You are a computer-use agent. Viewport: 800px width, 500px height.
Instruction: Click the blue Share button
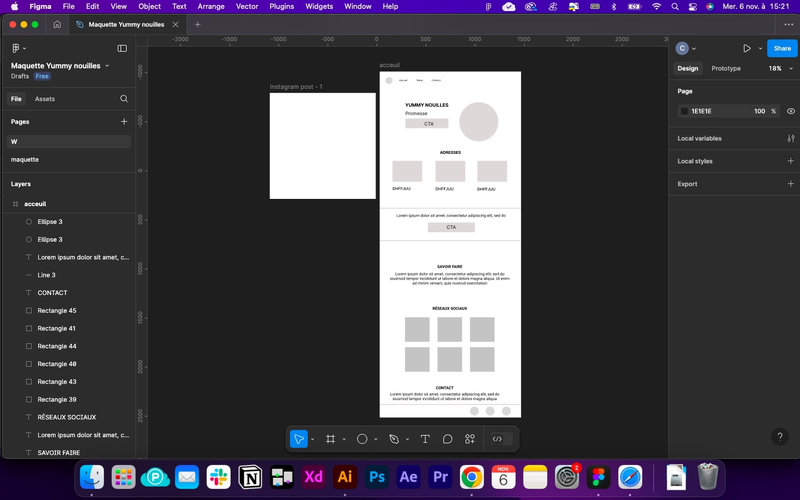(x=782, y=48)
